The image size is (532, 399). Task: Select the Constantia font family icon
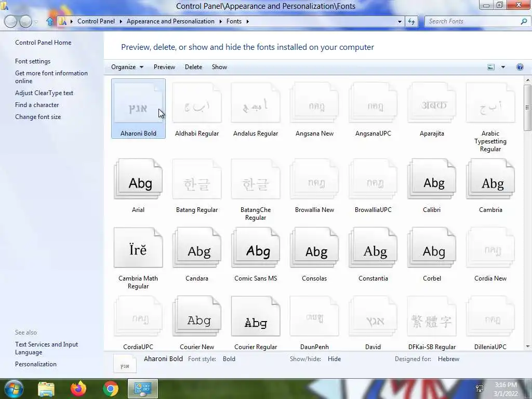coord(373,248)
